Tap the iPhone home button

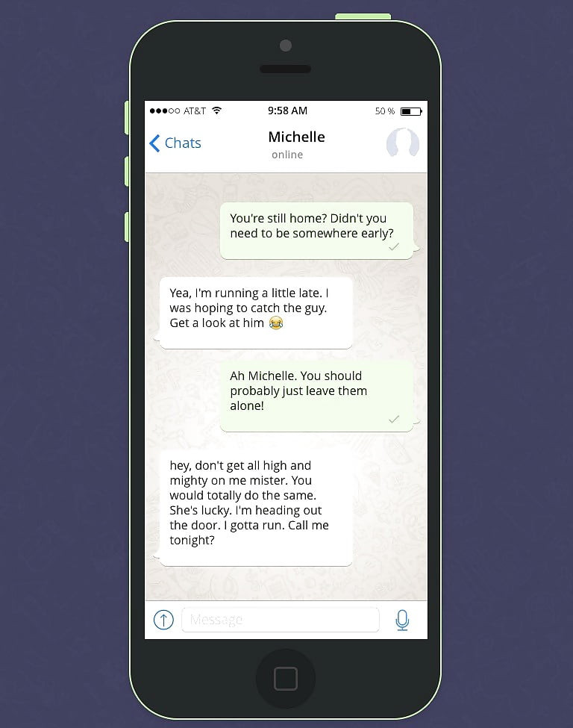tap(285, 678)
